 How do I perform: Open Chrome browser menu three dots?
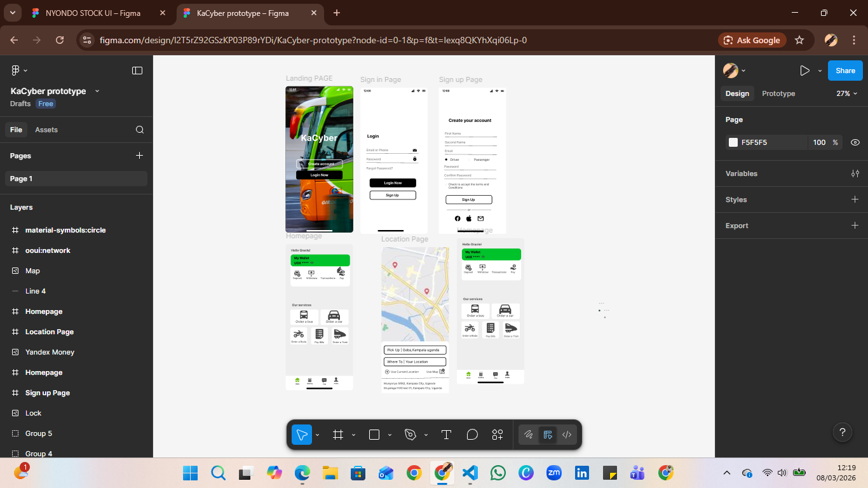[x=853, y=40]
